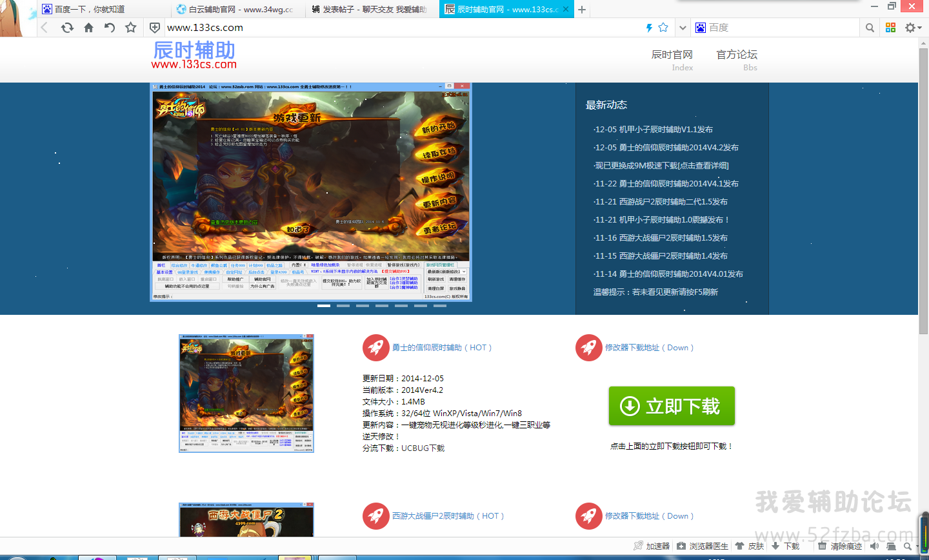Viewport: 929px width, 560px height.
Task: Open news 11-16 西游大战僵尸2辰时辅助1.5发布
Action: pyautogui.click(x=661, y=237)
